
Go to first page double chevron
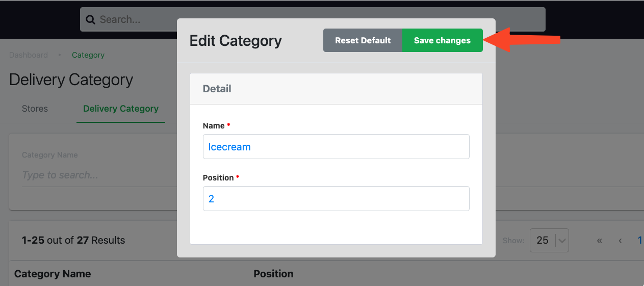tap(600, 241)
